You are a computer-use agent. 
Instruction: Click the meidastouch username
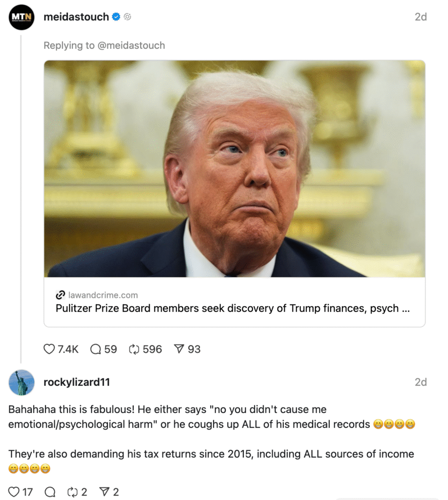coord(76,17)
